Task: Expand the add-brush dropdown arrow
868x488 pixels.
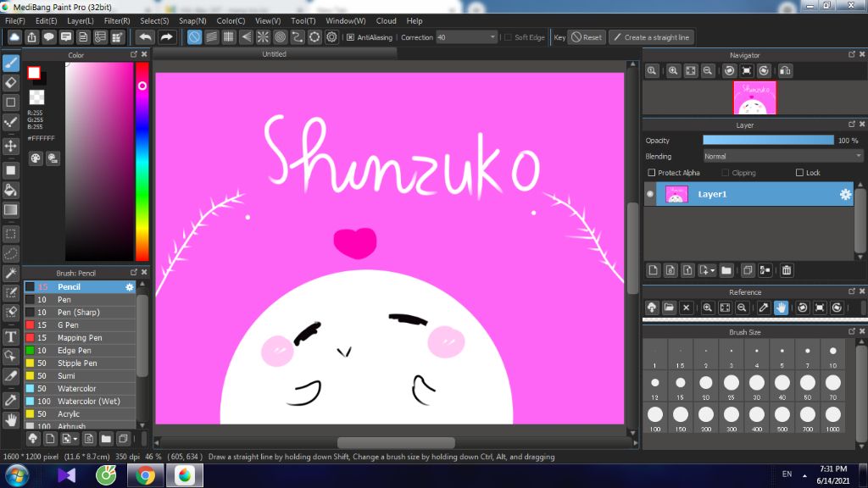Action: click(x=75, y=440)
